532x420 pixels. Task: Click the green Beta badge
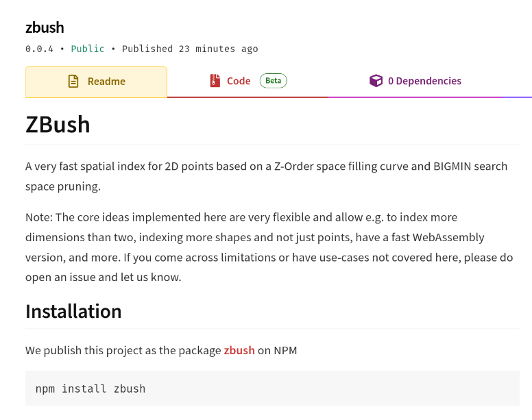coord(274,81)
